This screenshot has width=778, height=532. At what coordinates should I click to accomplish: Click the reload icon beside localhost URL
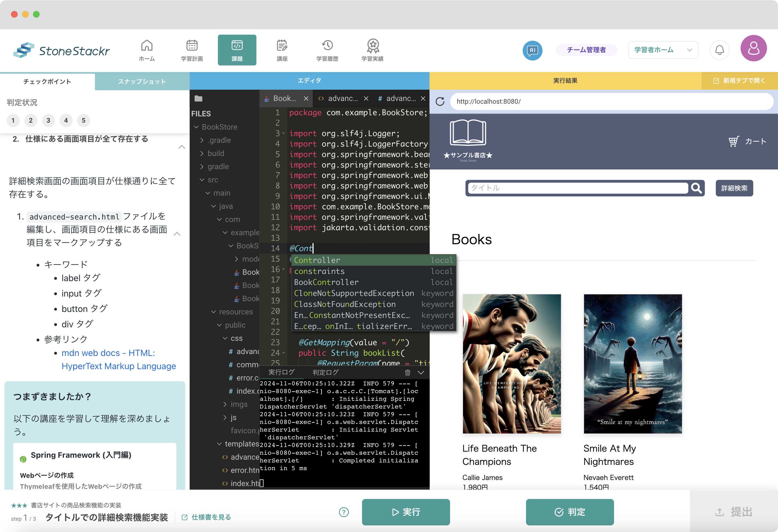click(440, 102)
